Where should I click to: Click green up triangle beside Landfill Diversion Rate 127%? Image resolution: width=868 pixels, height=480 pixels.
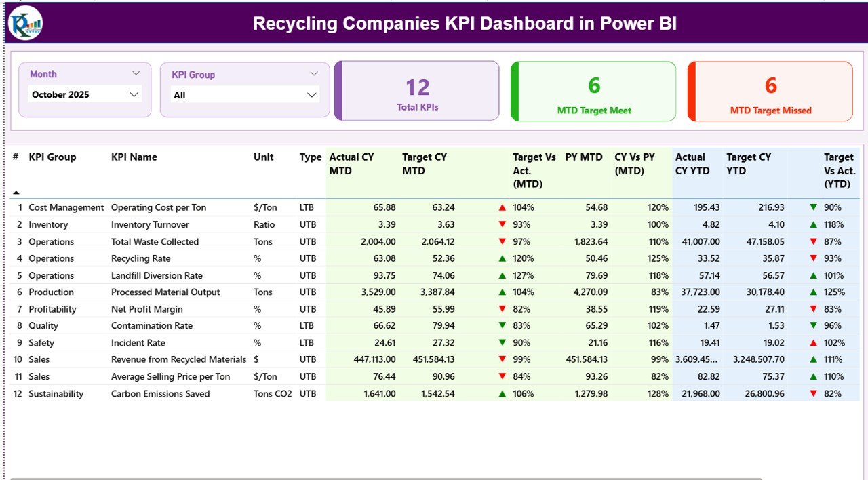tap(502, 275)
